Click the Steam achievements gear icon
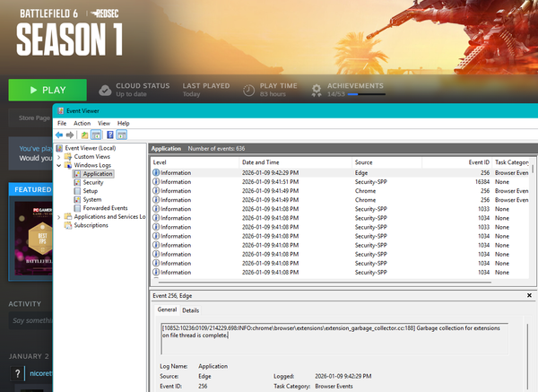 tap(317, 90)
